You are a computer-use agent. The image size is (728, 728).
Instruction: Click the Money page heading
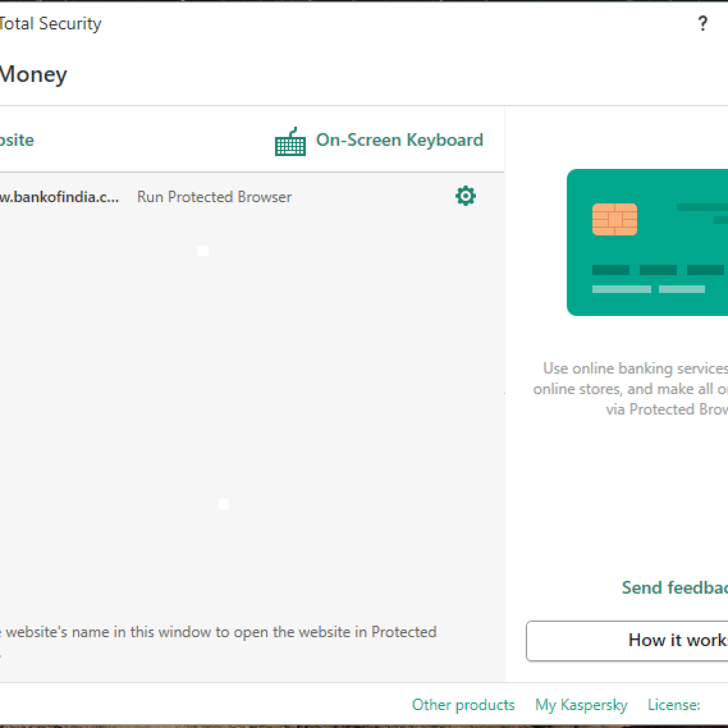click(x=34, y=74)
